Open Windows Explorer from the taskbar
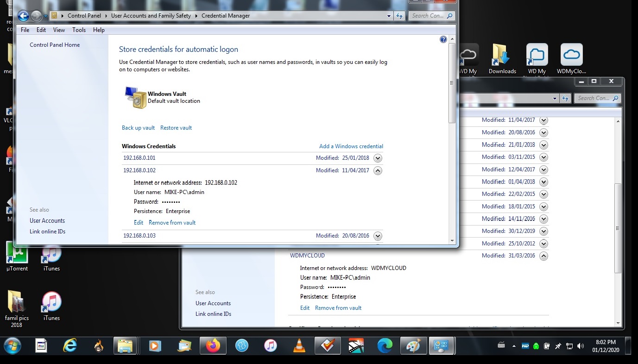Viewport: 638px width, 364px height. point(125,345)
